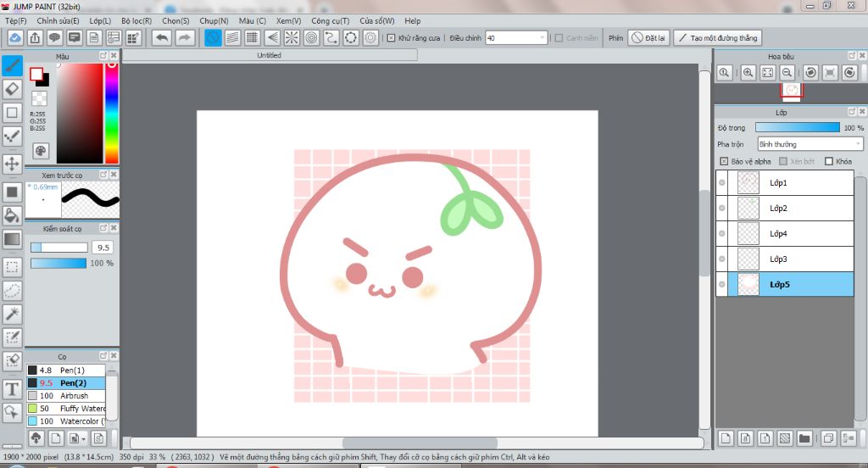Select the Airbrush brush
The height and width of the screenshot is (468, 868).
66,395
